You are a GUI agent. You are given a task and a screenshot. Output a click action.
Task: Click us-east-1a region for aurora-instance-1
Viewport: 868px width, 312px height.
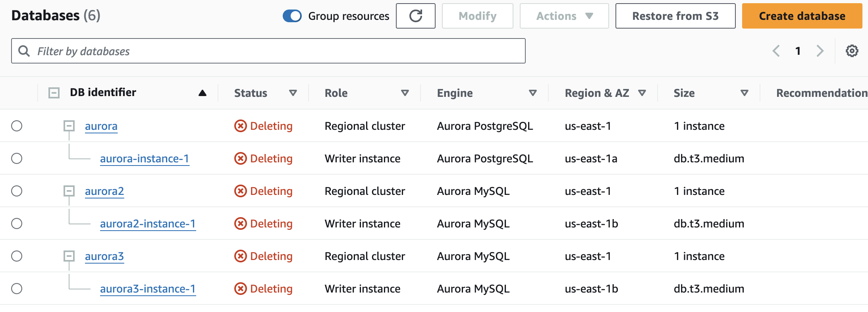[591, 159]
